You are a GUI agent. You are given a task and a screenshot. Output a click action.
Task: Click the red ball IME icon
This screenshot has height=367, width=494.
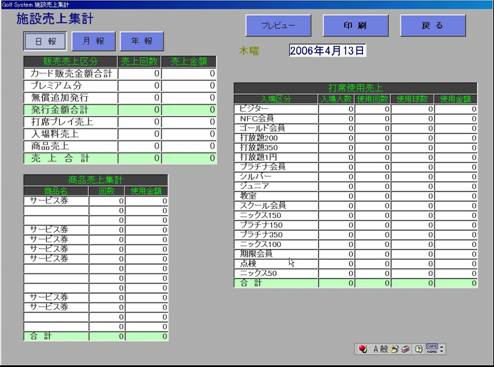[363, 349]
